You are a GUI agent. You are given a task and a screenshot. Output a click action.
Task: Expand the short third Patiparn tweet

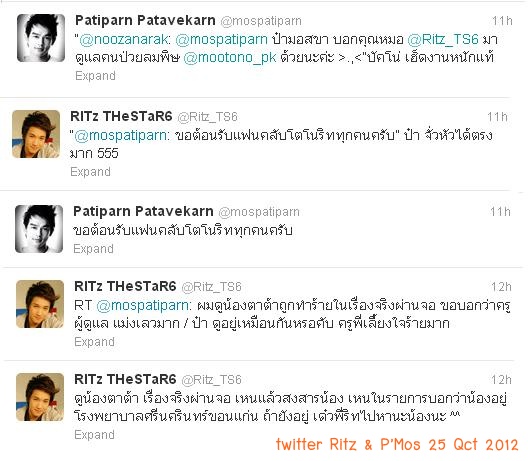click(93, 249)
